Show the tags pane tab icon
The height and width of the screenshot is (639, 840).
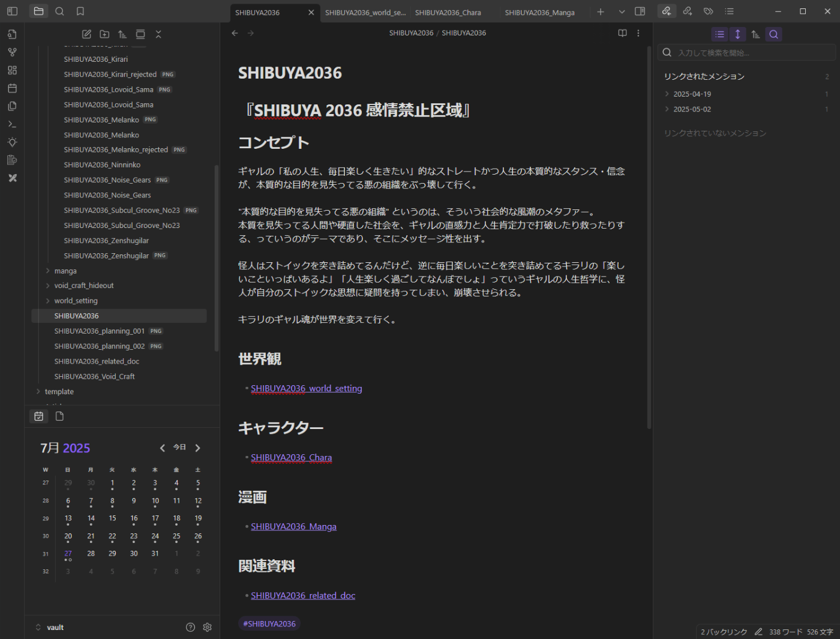coord(709,11)
